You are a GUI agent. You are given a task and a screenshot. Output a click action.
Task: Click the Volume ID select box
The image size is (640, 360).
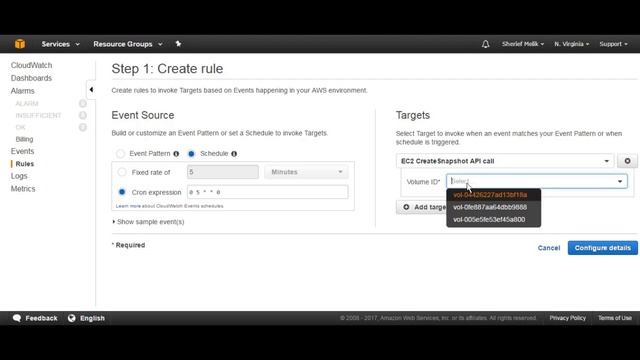(x=537, y=181)
